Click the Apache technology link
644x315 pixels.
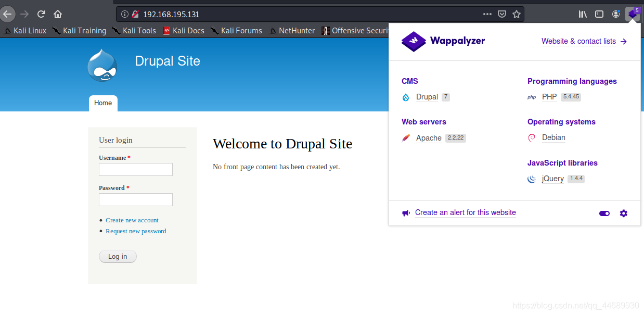pos(429,138)
